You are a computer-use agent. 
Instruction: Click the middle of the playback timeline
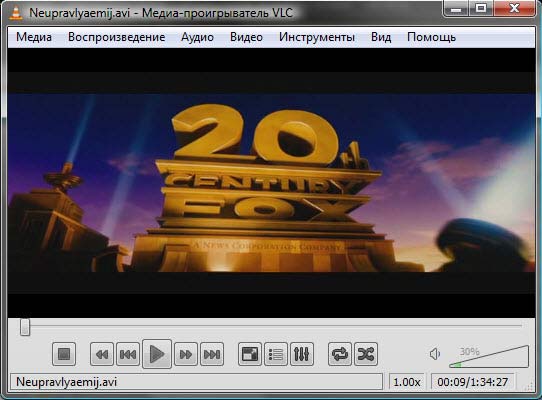click(271, 326)
